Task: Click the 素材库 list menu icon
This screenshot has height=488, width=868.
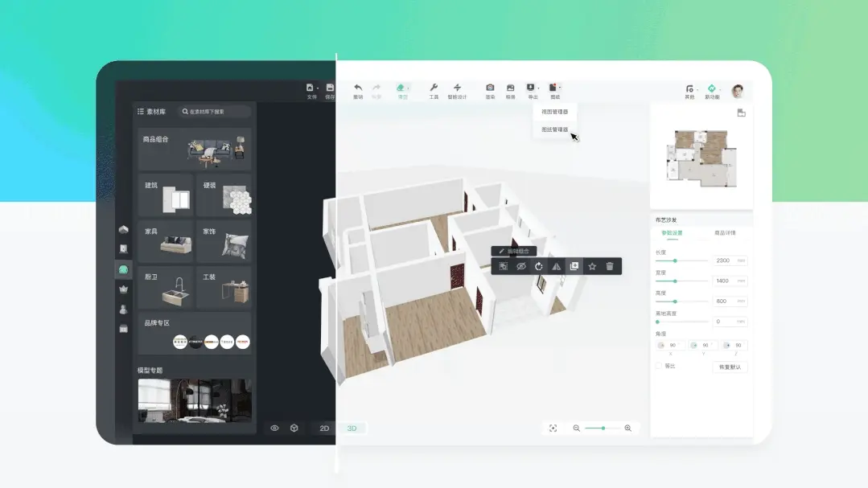Action: (x=141, y=111)
